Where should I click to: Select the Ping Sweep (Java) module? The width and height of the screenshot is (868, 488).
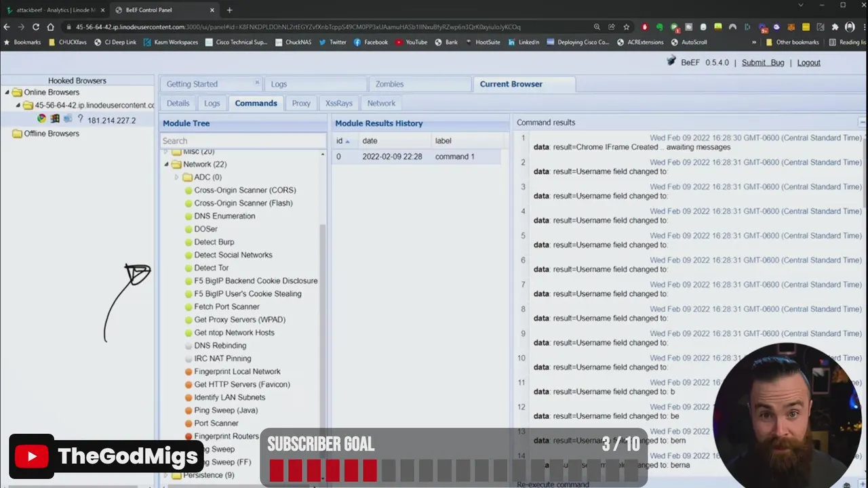coord(226,410)
